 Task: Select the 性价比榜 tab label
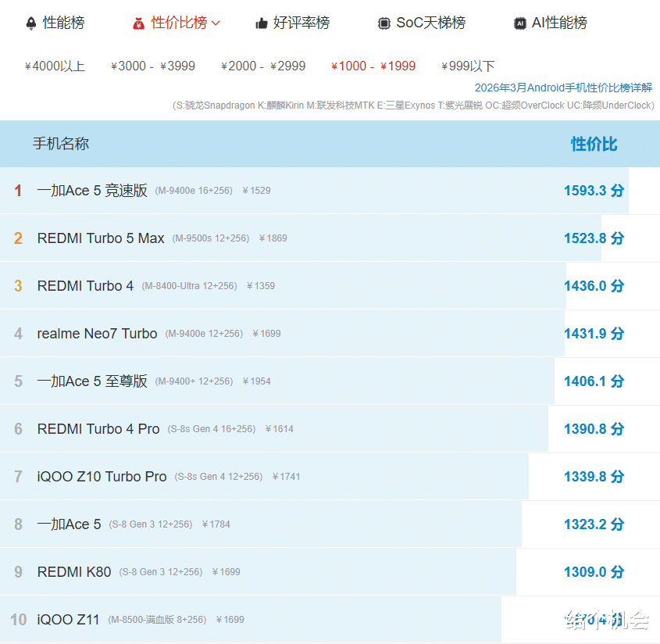pos(180,23)
